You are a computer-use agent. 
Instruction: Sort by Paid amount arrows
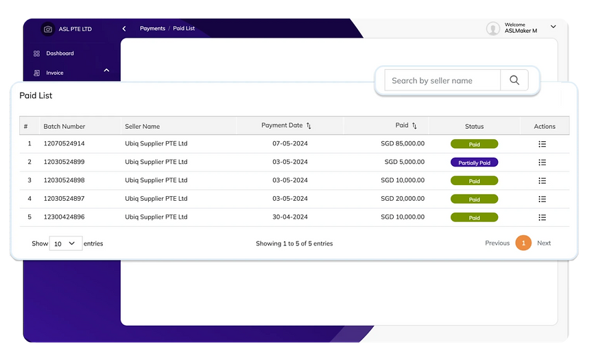414,125
